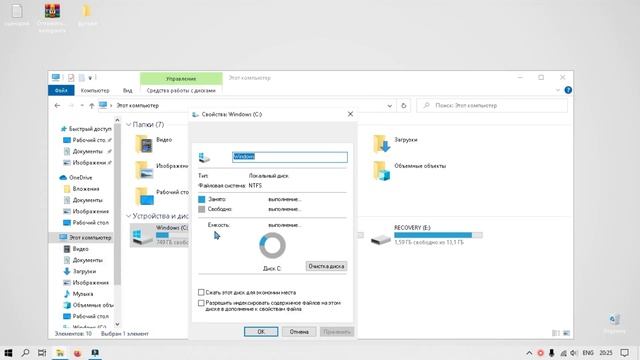Go up one folder level arrow
The width and height of the screenshot is (640, 360).
click(x=91, y=105)
